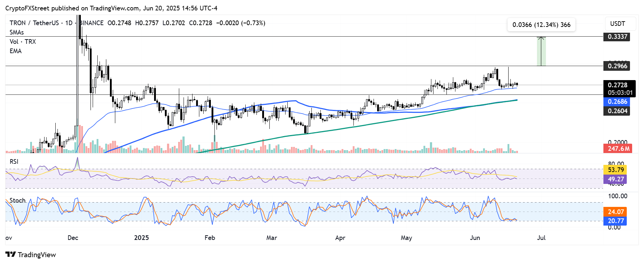Select the SMAs indicator legend
This screenshot has height=264, width=644.
tap(17, 32)
